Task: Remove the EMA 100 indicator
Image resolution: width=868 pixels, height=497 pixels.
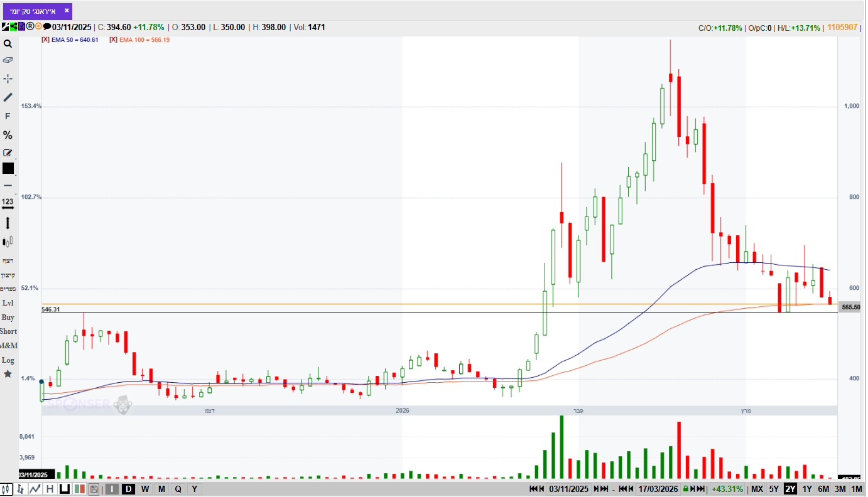Action: tap(113, 40)
